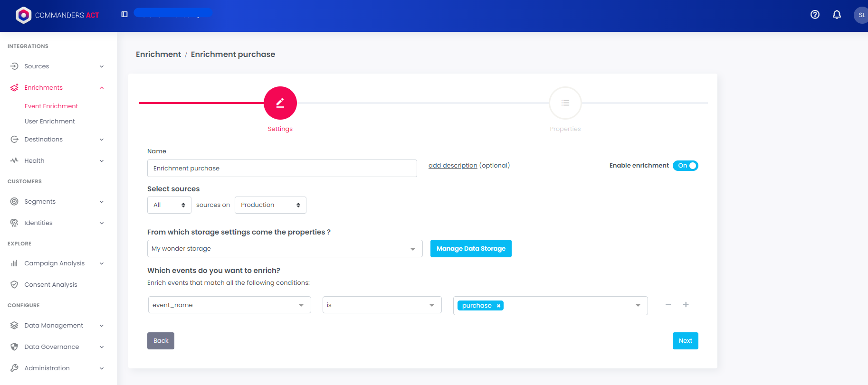Remove the purchase tag with its x
This screenshot has width=868, height=385.
coord(498,306)
